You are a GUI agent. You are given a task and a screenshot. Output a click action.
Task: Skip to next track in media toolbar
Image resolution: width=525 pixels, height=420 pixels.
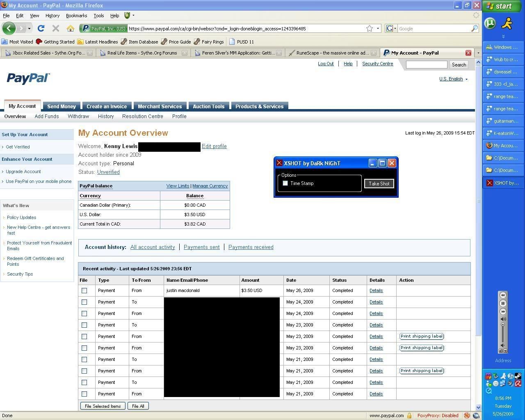[x=503, y=311]
